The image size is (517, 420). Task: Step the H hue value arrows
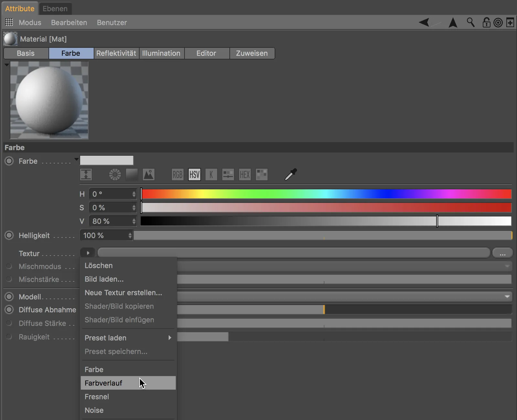pos(134,194)
